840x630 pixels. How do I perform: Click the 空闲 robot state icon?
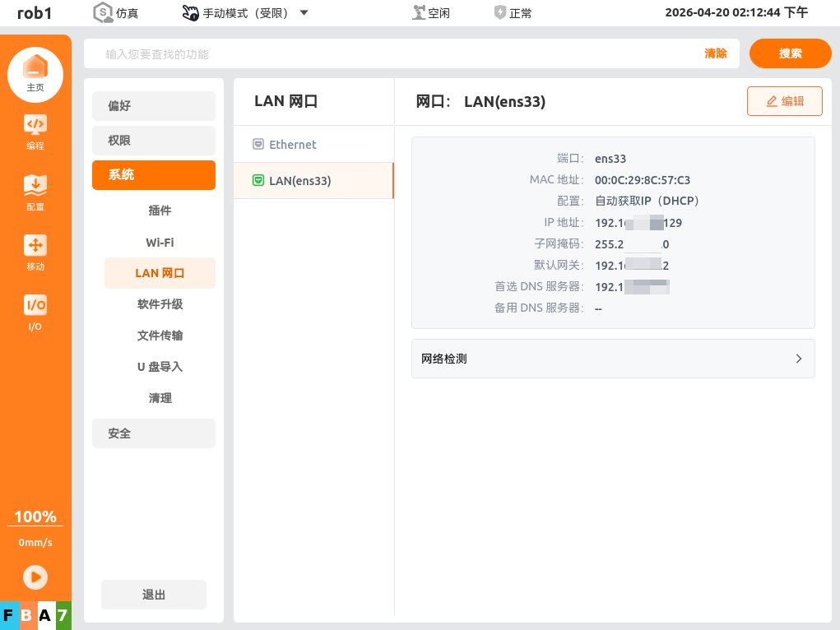tap(420, 12)
